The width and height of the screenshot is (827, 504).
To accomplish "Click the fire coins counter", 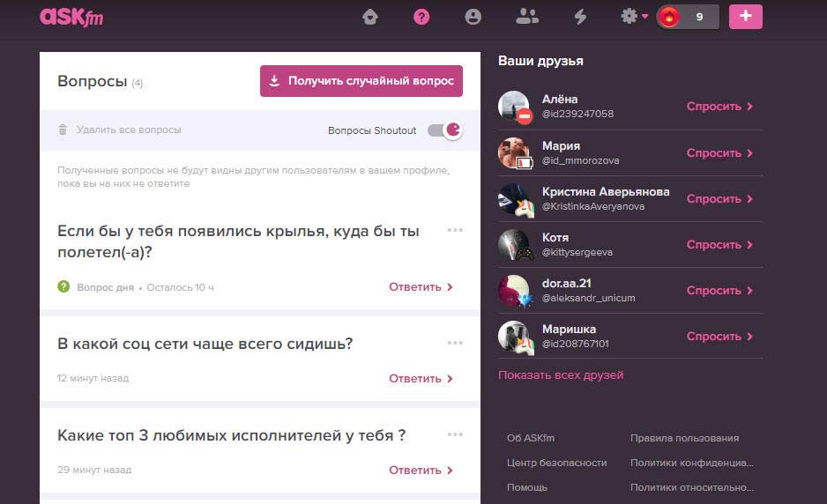I will (687, 17).
